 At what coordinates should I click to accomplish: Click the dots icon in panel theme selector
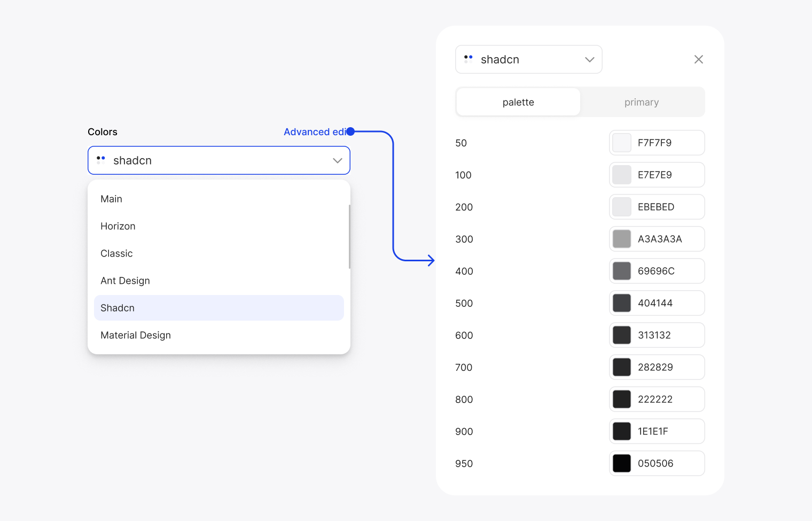point(468,59)
